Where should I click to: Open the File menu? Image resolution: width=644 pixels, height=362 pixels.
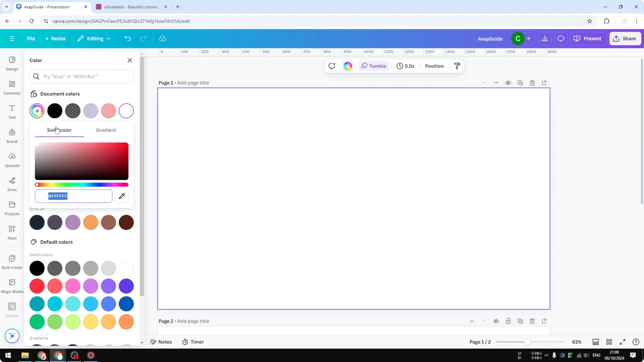point(31,38)
